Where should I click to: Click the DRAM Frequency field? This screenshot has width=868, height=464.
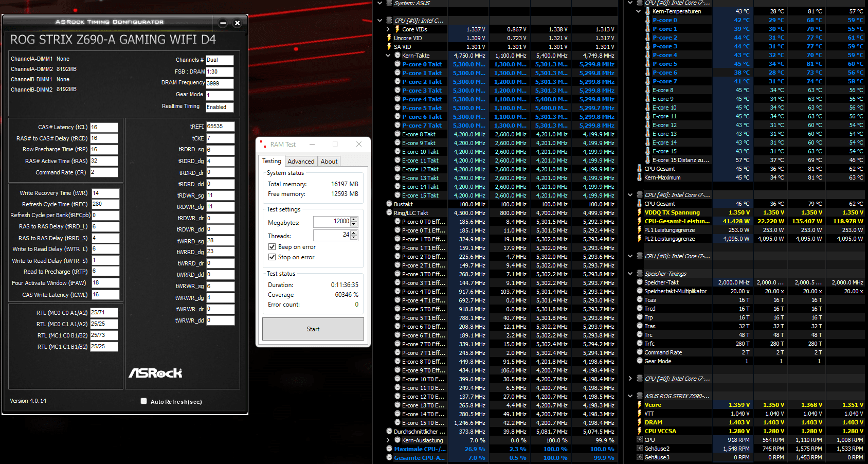pyautogui.click(x=220, y=83)
